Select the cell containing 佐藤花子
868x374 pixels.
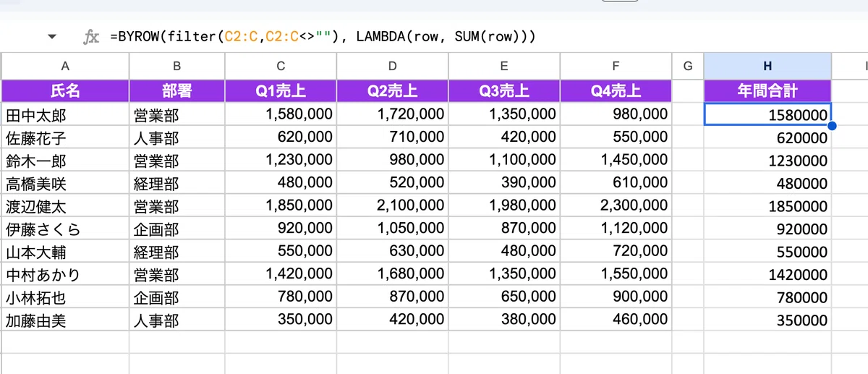point(65,137)
